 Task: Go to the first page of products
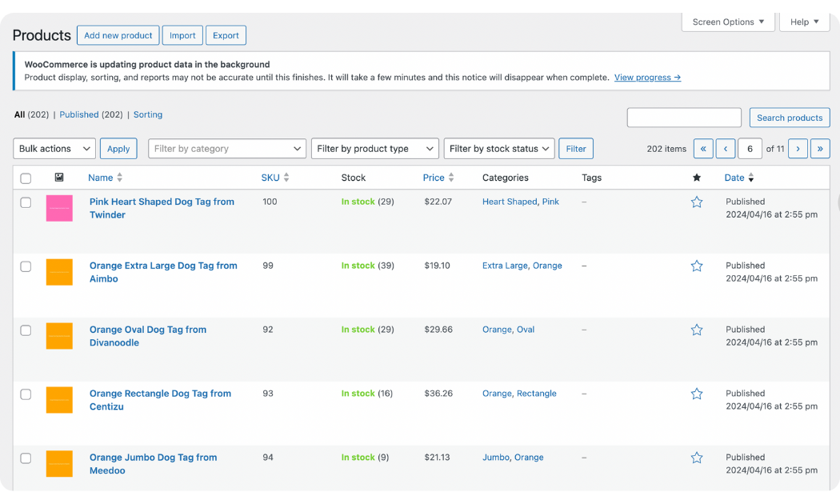(703, 149)
